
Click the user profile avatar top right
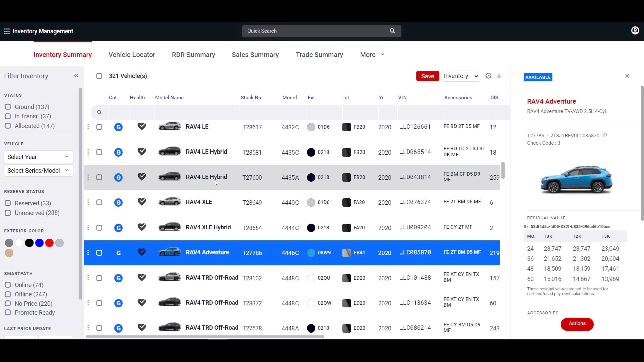635,31
